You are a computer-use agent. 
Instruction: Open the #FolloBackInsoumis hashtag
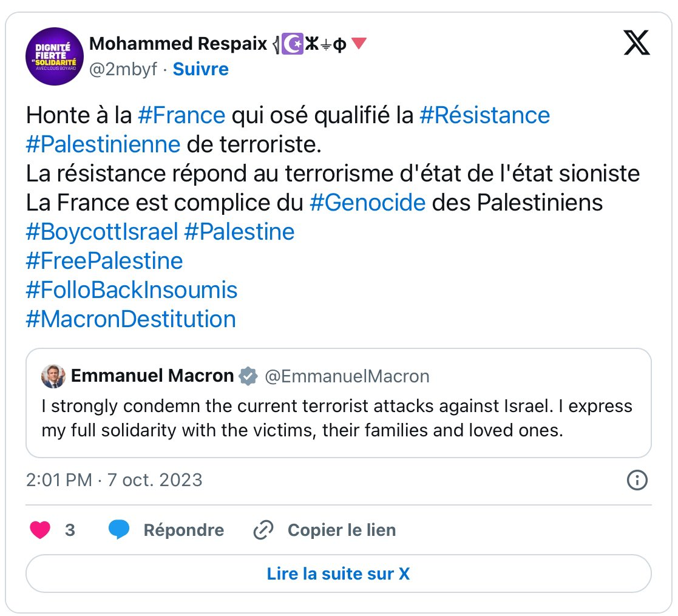[x=131, y=289]
